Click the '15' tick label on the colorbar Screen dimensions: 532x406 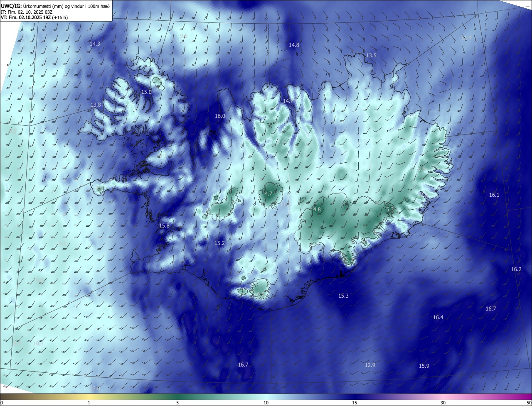point(355,403)
